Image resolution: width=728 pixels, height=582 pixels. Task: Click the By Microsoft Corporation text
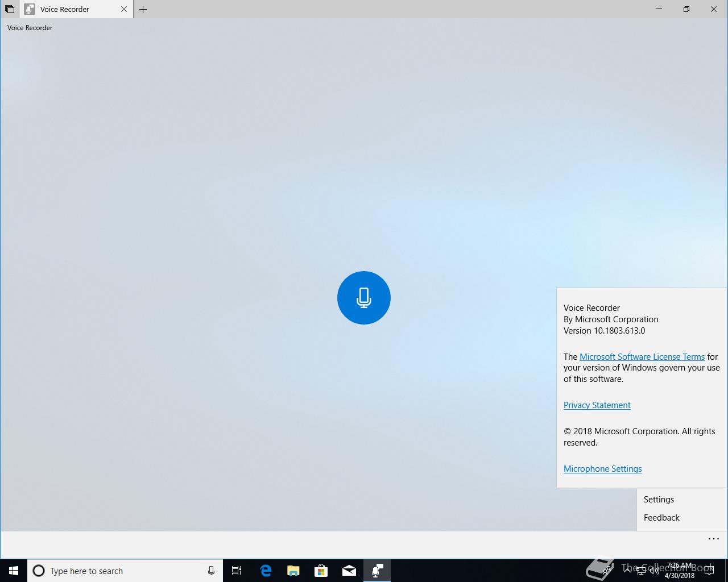[x=611, y=319]
